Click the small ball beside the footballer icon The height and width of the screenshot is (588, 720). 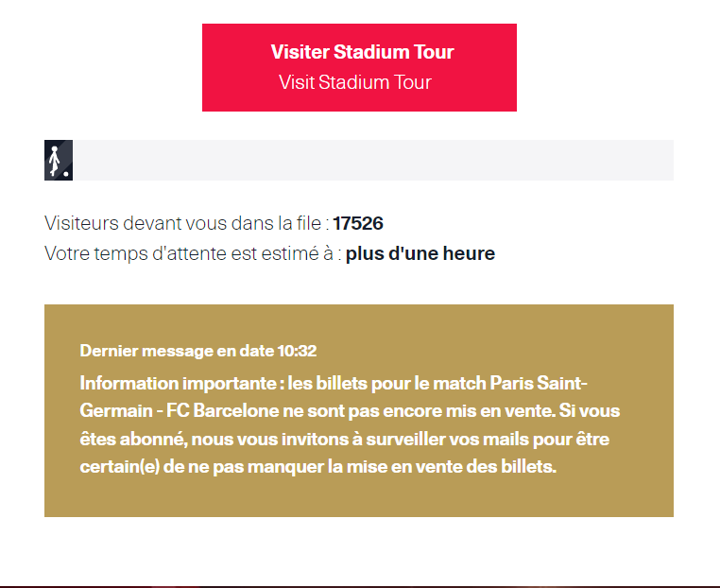66,174
